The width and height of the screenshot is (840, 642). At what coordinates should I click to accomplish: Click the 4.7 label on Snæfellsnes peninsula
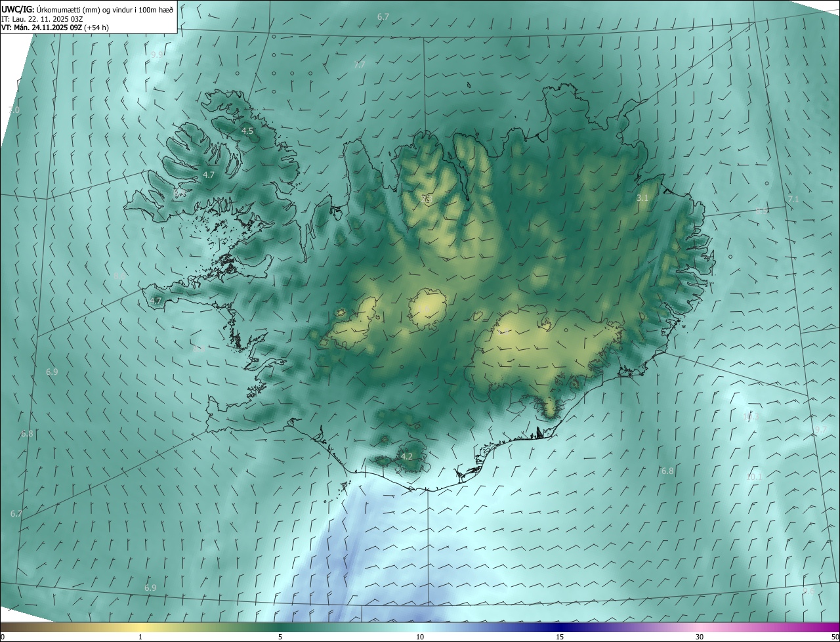pos(156,301)
